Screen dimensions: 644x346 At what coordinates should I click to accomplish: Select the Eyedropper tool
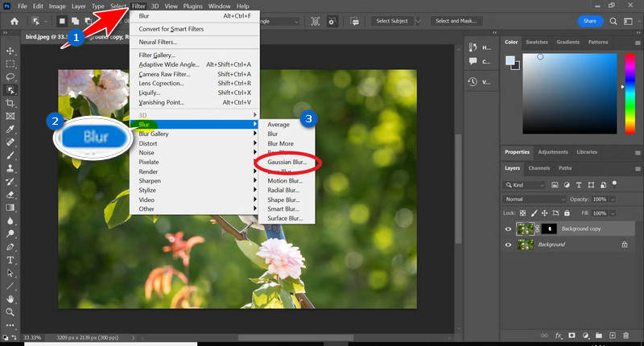[10, 130]
